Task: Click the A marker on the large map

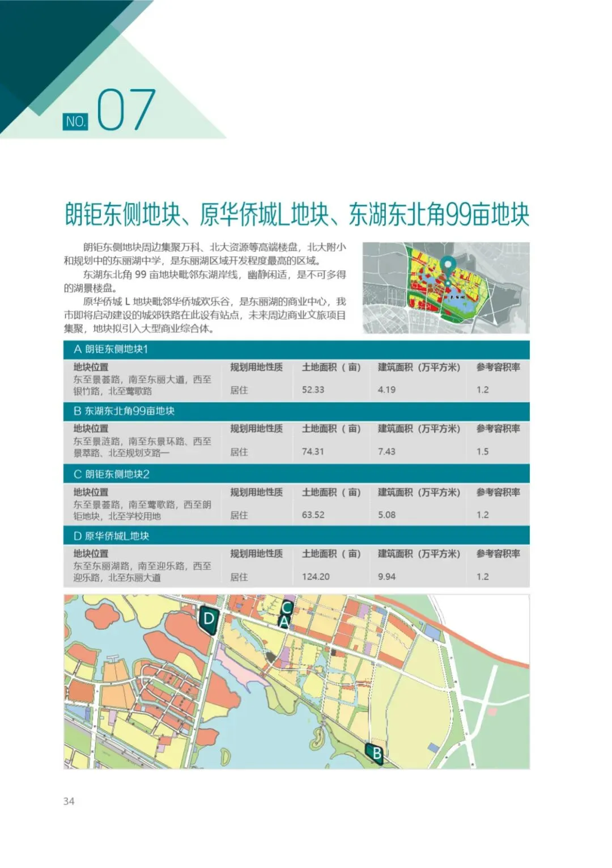Action: (284, 623)
